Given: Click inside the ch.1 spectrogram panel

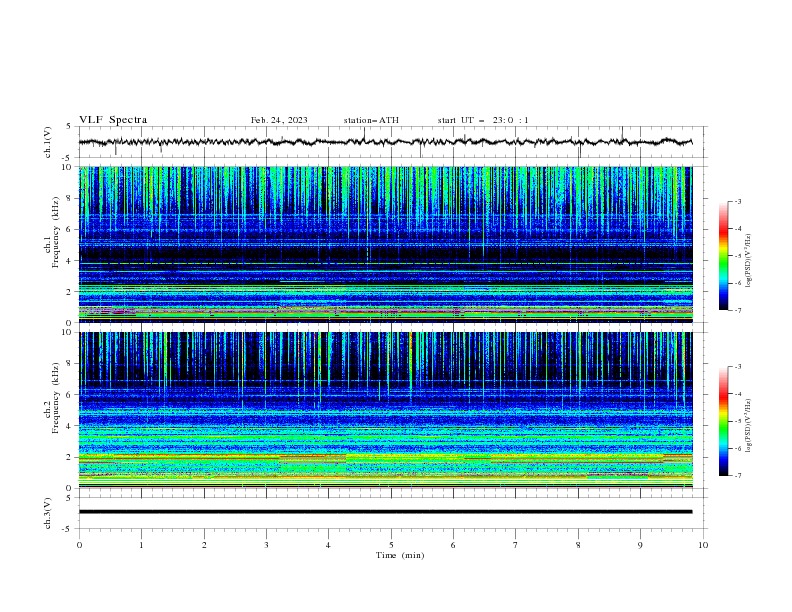Looking at the screenshot, I should click(385, 244).
